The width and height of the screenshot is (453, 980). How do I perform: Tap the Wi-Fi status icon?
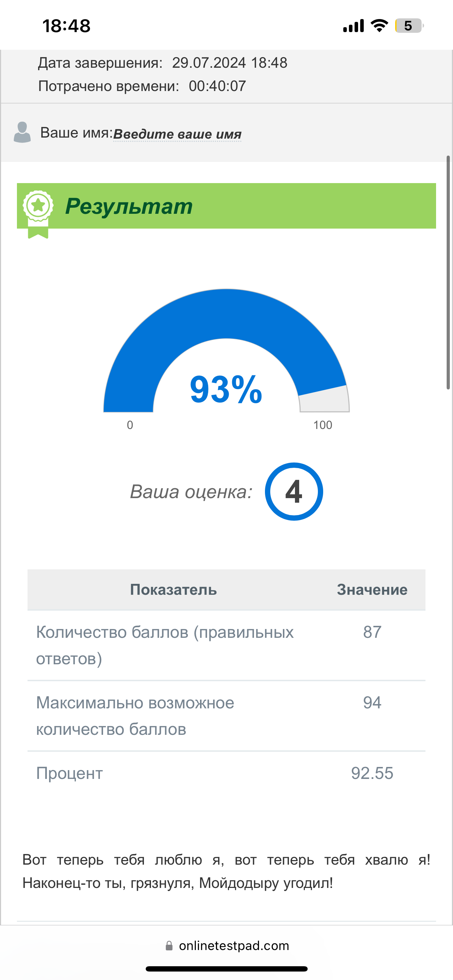379,25
